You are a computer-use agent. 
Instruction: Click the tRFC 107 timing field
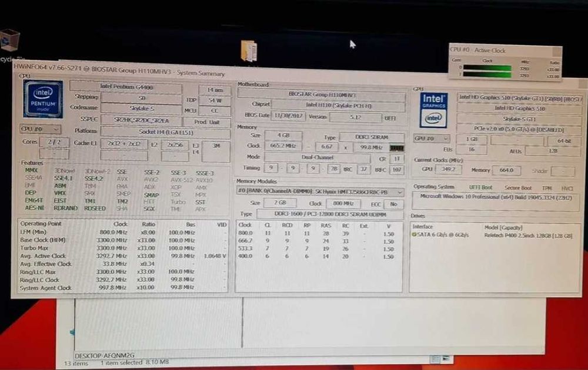pyautogui.click(x=397, y=170)
